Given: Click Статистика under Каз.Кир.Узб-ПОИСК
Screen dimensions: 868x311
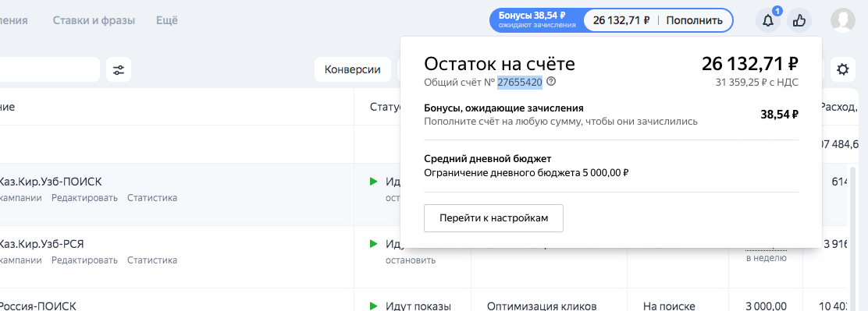Looking at the screenshot, I should [x=152, y=198].
